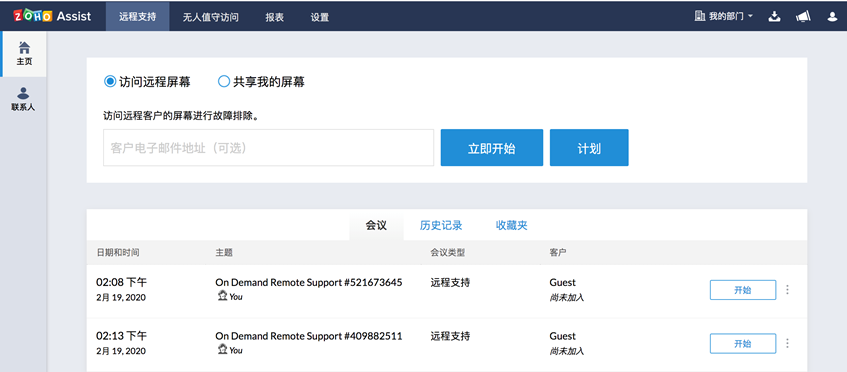Image resolution: width=847 pixels, height=372 pixels.
Task: Click 开始 for session #521673645
Action: [743, 290]
